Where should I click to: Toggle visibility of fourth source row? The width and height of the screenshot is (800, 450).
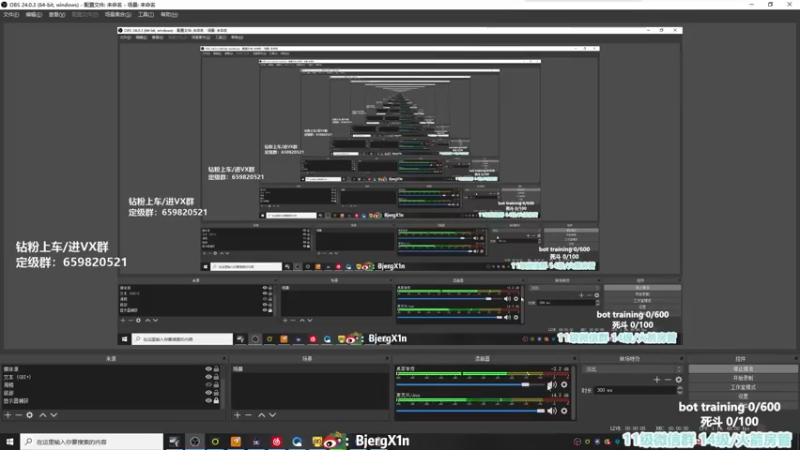pos(208,393)
